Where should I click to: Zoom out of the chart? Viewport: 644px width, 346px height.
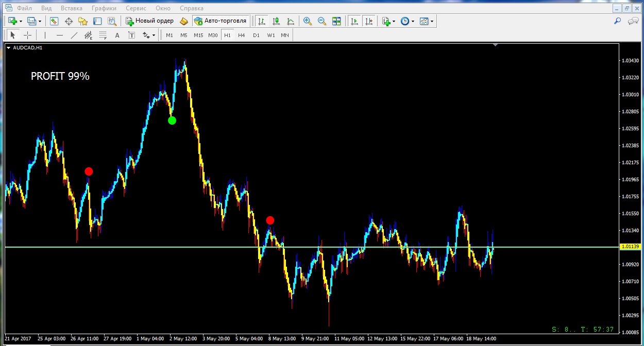coord(322,21)
